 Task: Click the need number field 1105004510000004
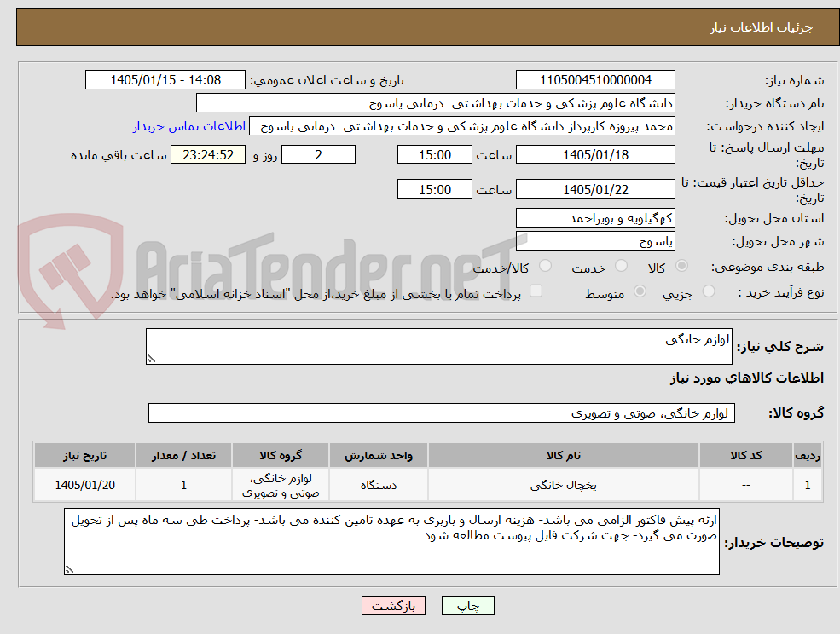(x=595, y=80)
